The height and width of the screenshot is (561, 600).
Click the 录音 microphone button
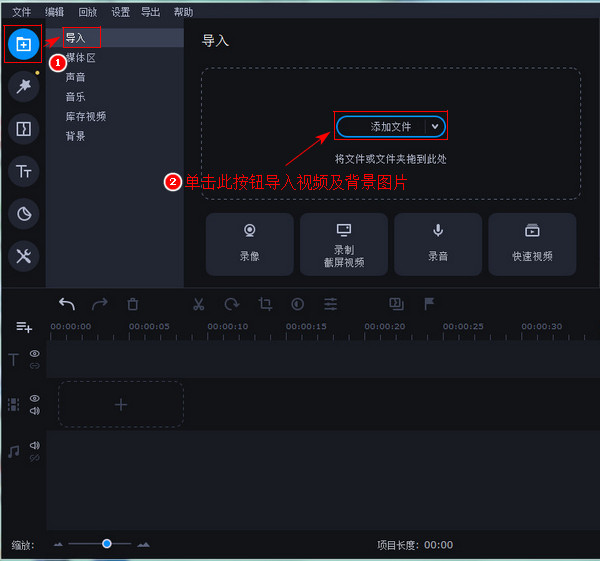coord(438,244)
